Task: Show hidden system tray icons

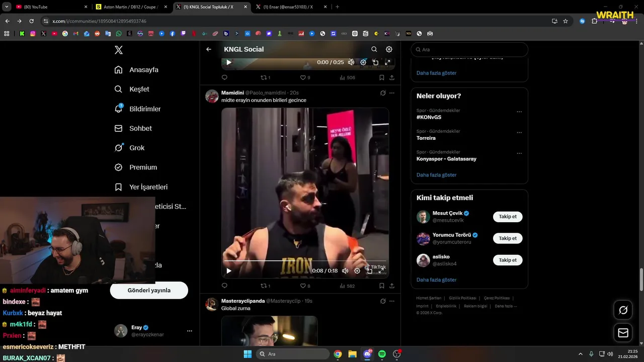Action: pos(580,354)
